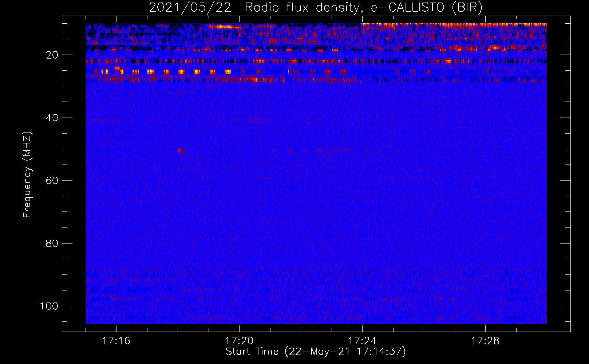Click the 80 MHz frequency tick label
The image size is (589, 364).
pyautogui.click(x=52, y=243)
